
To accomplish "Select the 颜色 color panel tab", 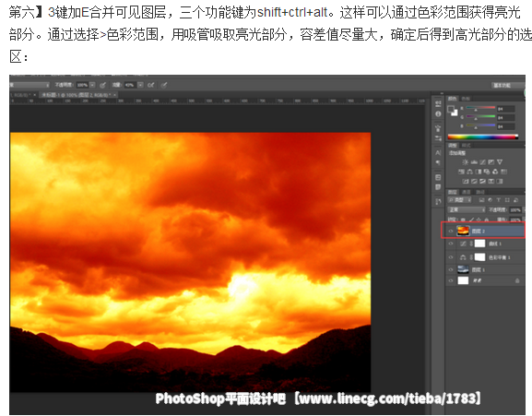I will (453, 99).
